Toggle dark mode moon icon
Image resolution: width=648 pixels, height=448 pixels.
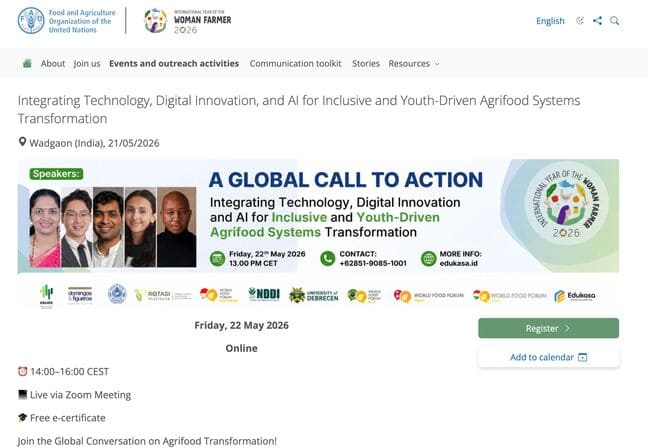pyautogui.click(x=580, y=21)
